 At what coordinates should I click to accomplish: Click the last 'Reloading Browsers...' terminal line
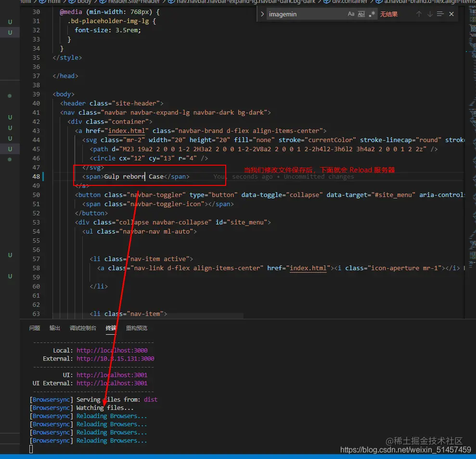click(89, 441)
